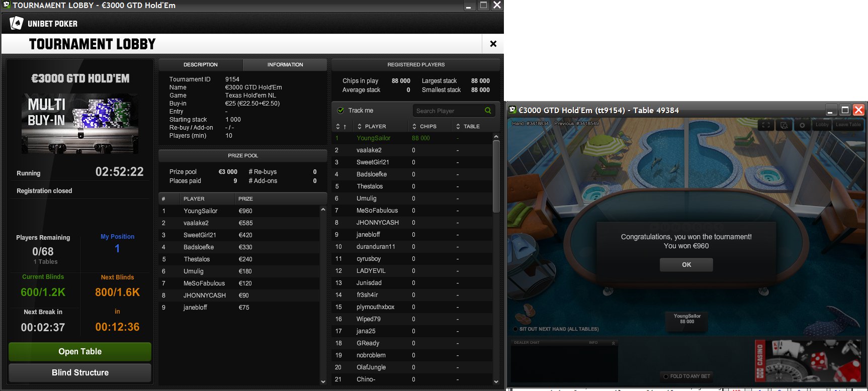Click the Leave Table button
The image size is (868, 391).
click(x=848, y=125)
